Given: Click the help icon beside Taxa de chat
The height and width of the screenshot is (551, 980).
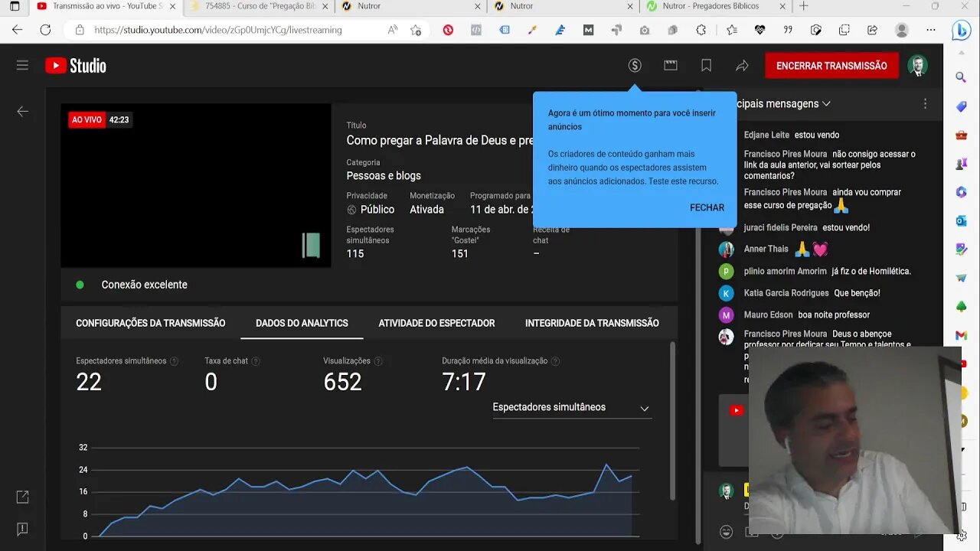Looking at the screenshot, I should point(256,361).
